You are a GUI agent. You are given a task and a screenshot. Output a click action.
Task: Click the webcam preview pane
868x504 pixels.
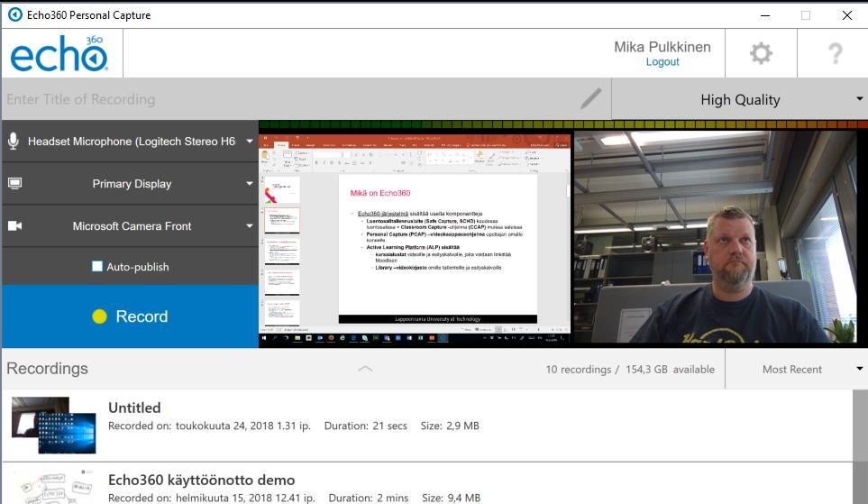click(715, 237)
